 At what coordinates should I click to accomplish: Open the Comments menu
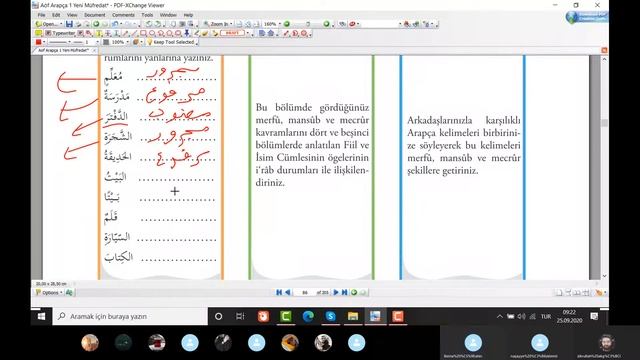coord(123,15)
